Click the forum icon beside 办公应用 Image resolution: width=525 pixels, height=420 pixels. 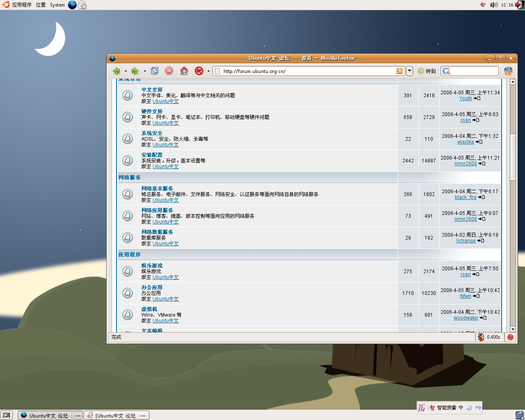click(x=128, y=293)
